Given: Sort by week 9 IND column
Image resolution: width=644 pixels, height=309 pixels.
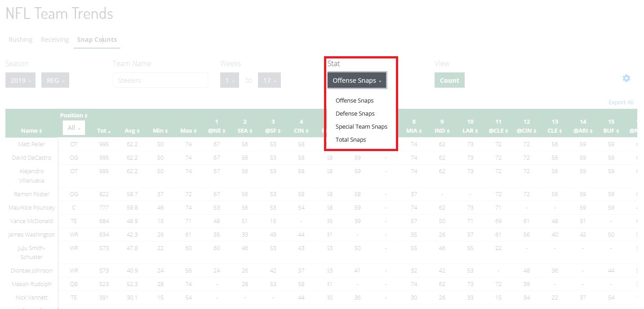Looking at the screenshot, I should [x=442, y=126].
